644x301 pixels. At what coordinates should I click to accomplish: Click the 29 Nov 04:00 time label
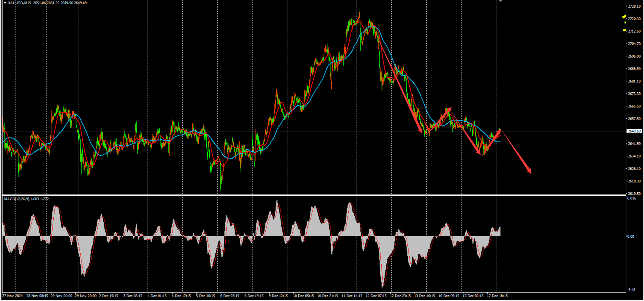(61, 296)
